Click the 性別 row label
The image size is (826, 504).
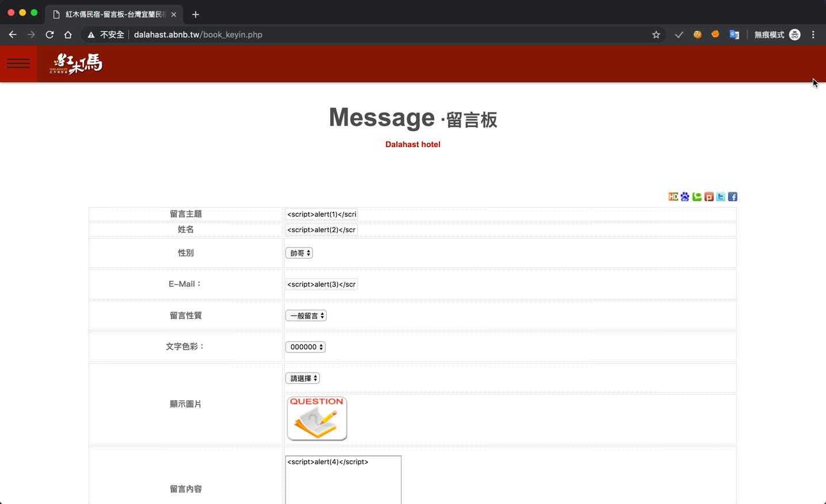click(x=186, y=253)
